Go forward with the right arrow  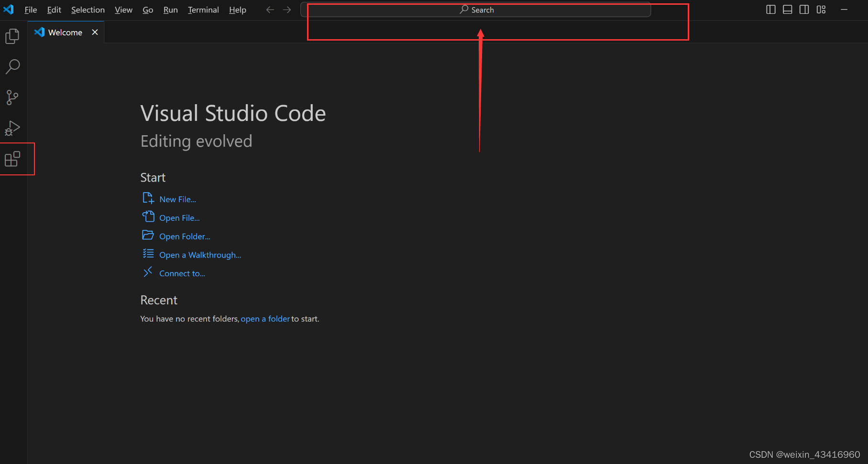(x=287, y=10)
